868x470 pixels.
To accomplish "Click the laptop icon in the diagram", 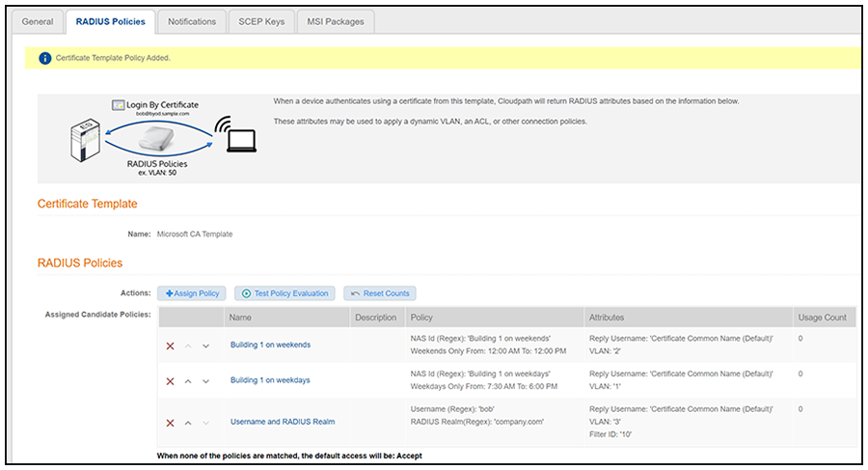I will click(x=241, y=141).
